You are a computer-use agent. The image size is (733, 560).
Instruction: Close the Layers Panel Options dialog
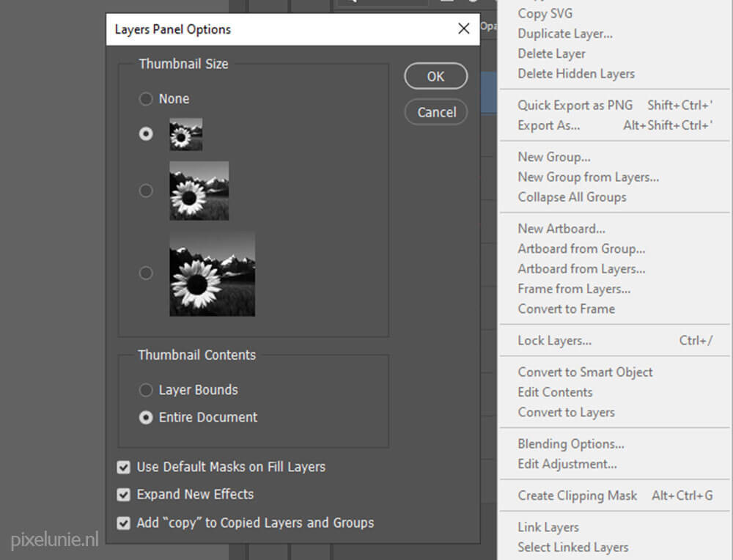click(x=464, y=29)
